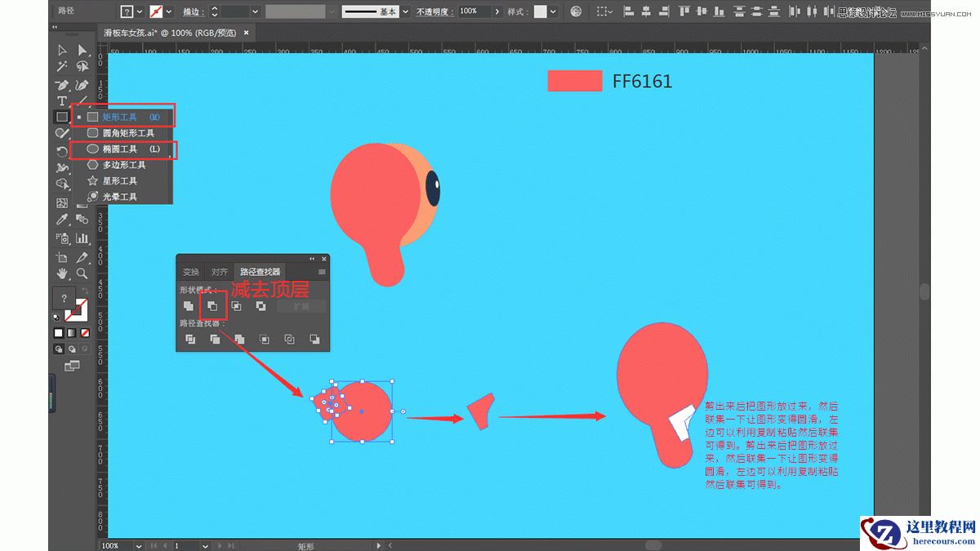Select the Hand tool
980x551 pixels.
tap(62, 273)
